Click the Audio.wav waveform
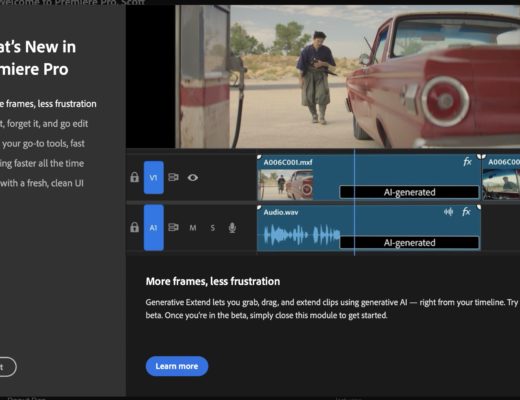The height and width of the screenshot is (400, 520). [x=302, y=234]
